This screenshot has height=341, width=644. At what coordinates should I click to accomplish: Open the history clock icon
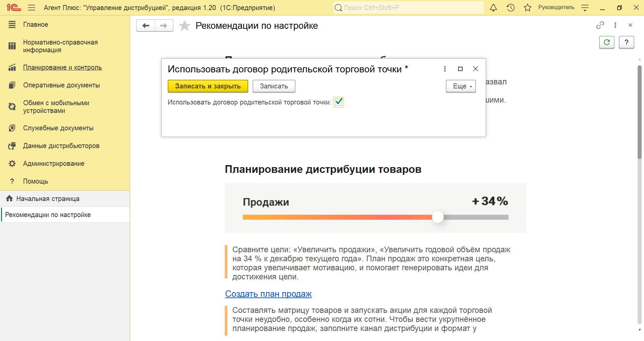[511, 8]
